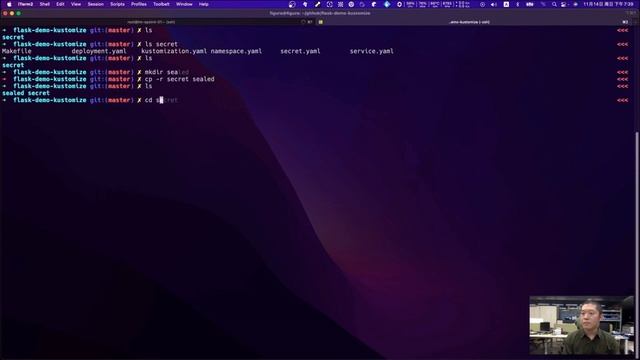Click the grid-shaped menu bar icon
Viewport: 640px width, 360px height.
click(340, 4)
